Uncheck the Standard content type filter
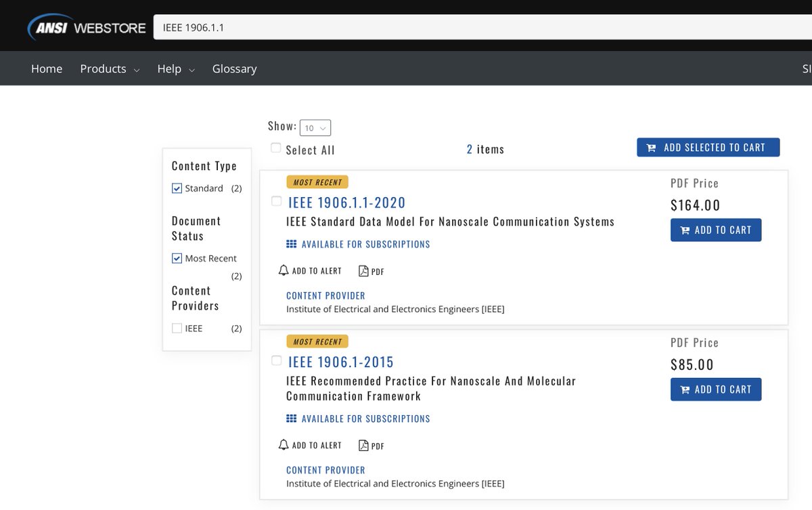The image size is (812, 510). tap(177, 188)
